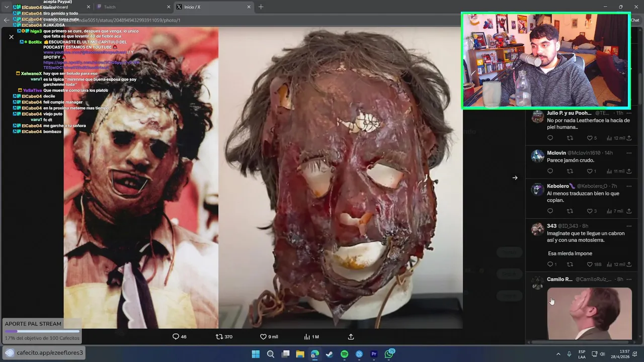Repost the photo post with 370 reposts
This screenshot has width=644, height=362.
tap(224, 336)
